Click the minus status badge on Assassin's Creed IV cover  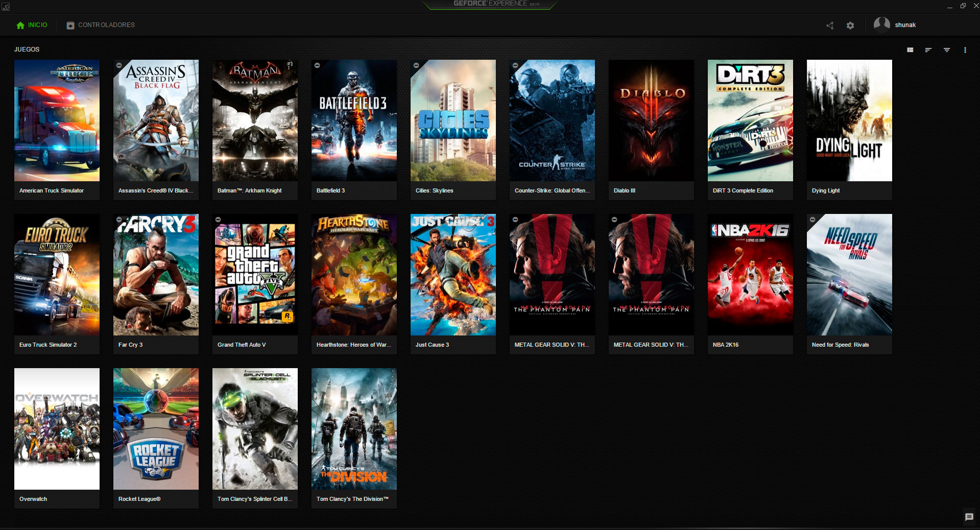(x=119, y=65)
